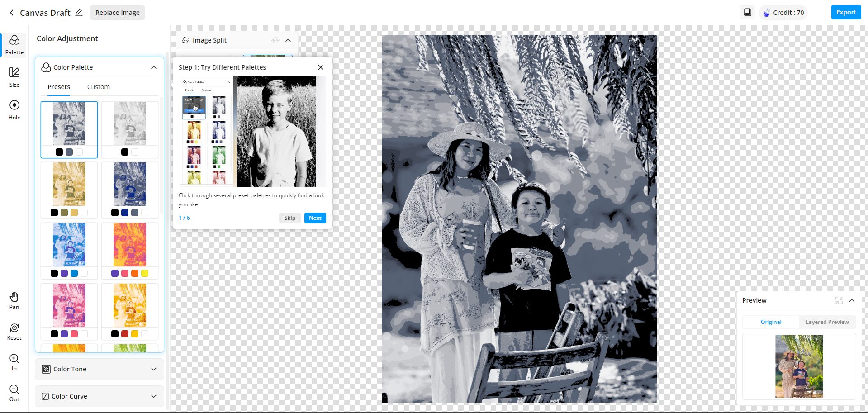Viewport: 868px width, 413px height.
Task: Select the Presets tab
Action: tap(59, 87)
